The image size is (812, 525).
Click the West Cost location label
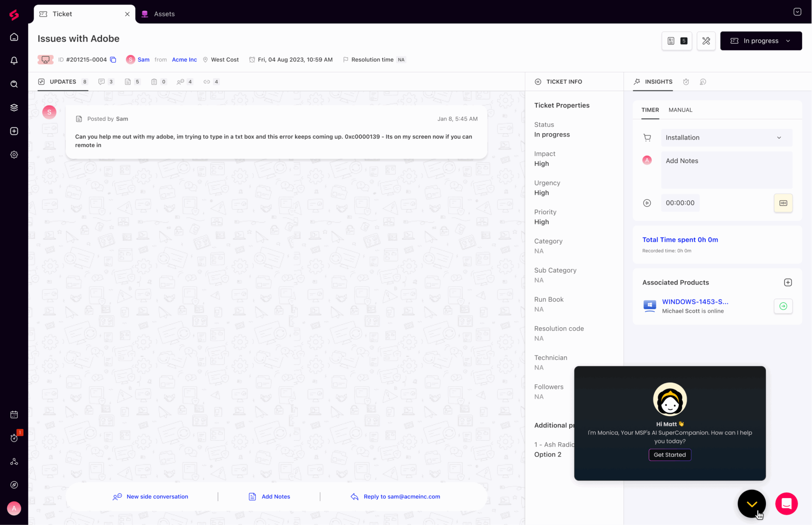pyautogui.click(x=225, y=59)
